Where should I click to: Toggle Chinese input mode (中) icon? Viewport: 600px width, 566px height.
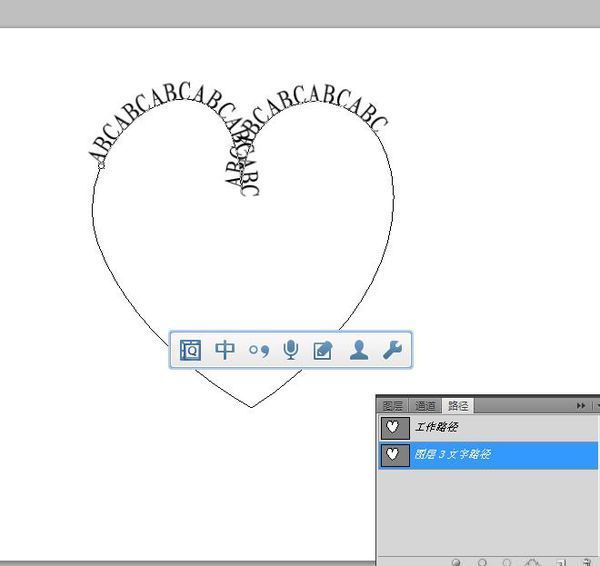pos(226,350)
